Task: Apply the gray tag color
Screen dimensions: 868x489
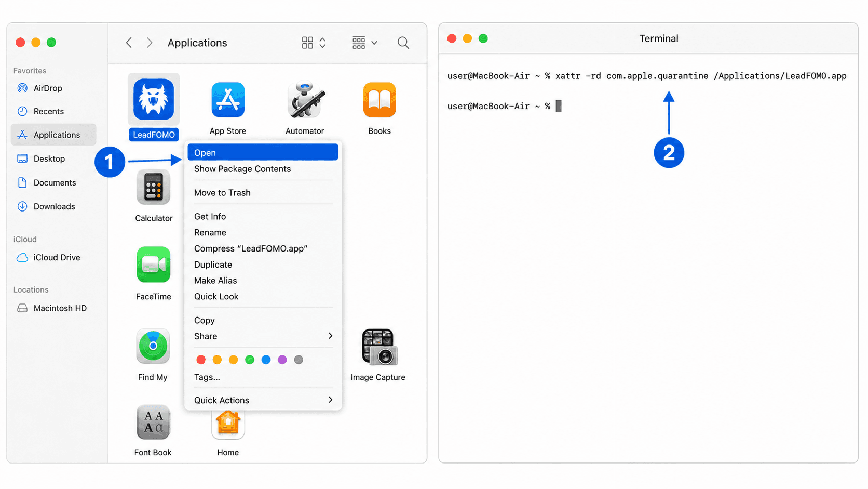Action: coord(299,360)
